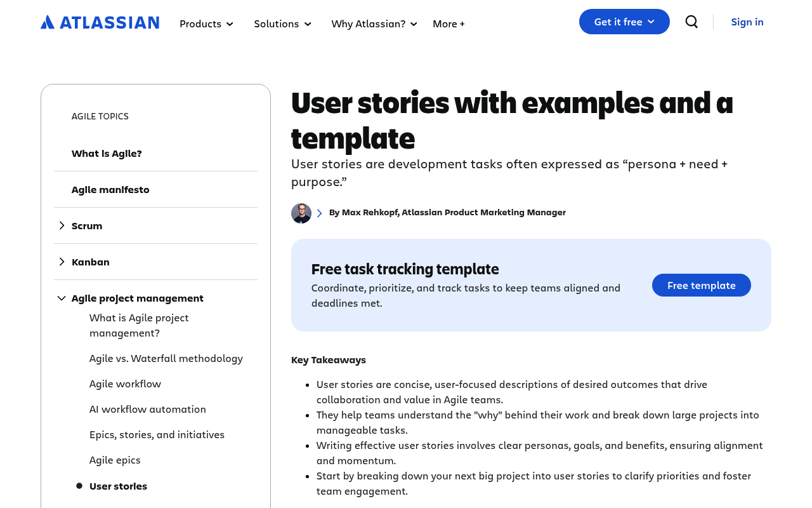Collapse the Agile project management section
Viewport: 812px width, 508px height.
click(62, 298)
